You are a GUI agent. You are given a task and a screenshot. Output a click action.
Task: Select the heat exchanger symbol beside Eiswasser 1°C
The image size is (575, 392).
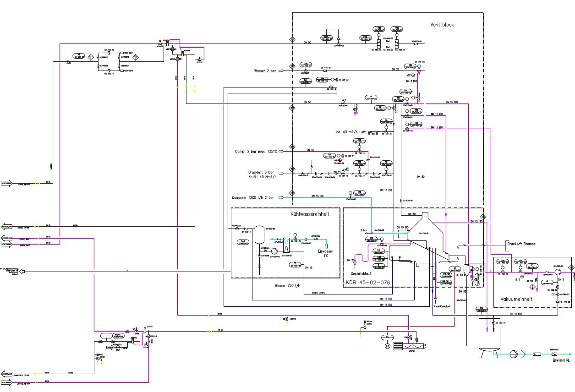pyautogui.click(x=286, y=245)
